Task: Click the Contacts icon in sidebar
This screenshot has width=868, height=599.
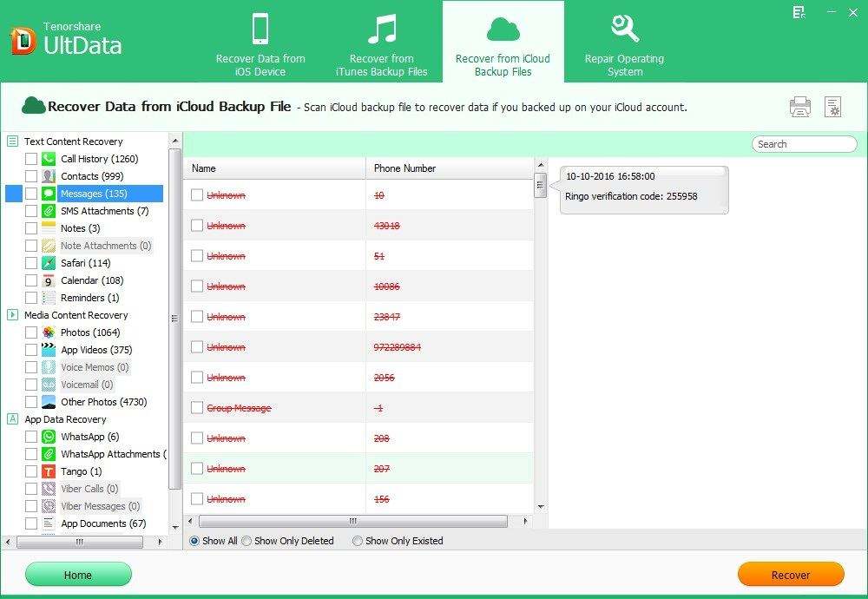Action: point(49,176)
